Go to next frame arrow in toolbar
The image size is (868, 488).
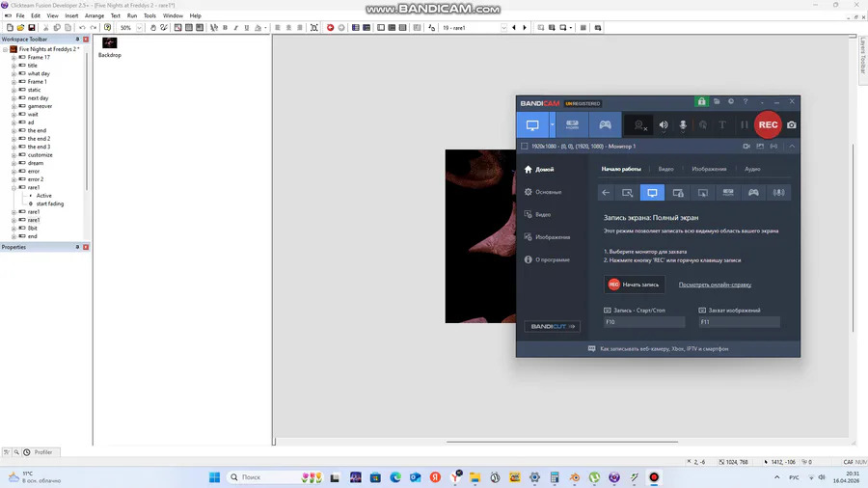click(525, 28)
